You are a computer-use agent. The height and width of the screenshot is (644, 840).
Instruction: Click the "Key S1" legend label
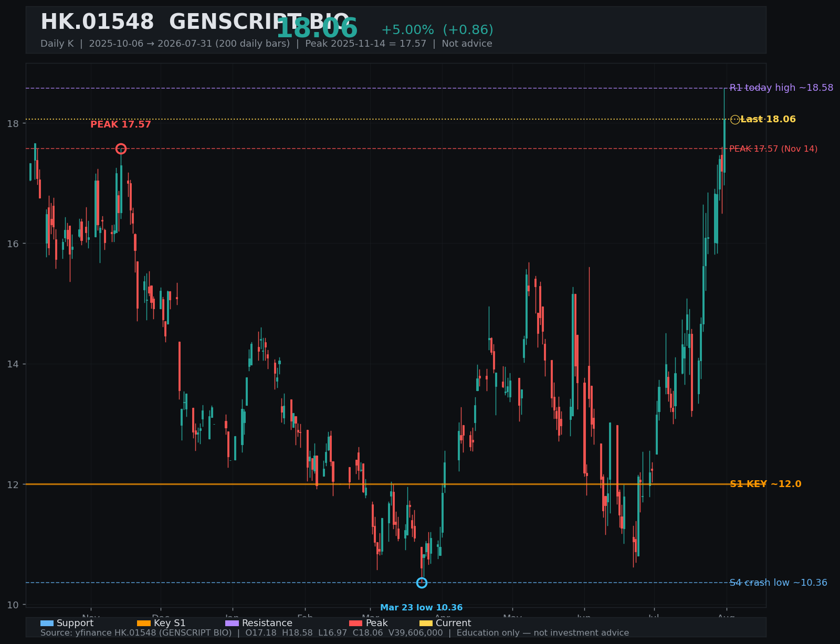[170, 624]
